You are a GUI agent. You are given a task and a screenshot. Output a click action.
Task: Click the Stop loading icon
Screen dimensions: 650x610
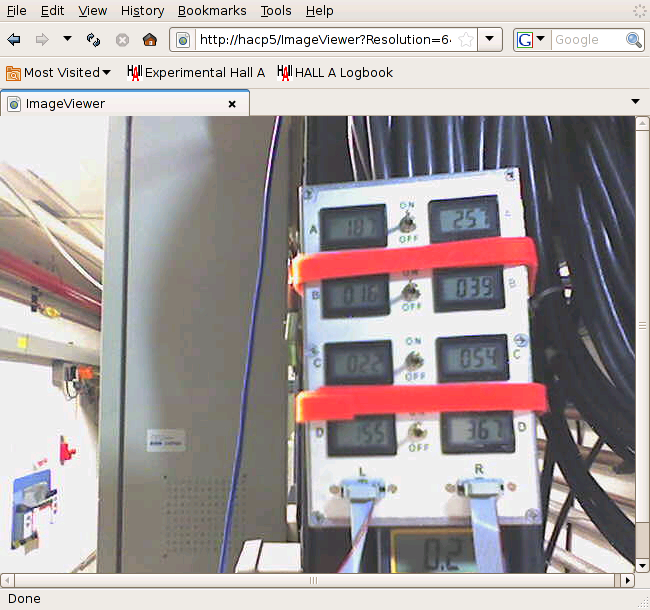pyautogui.click(x=122, y=40)
